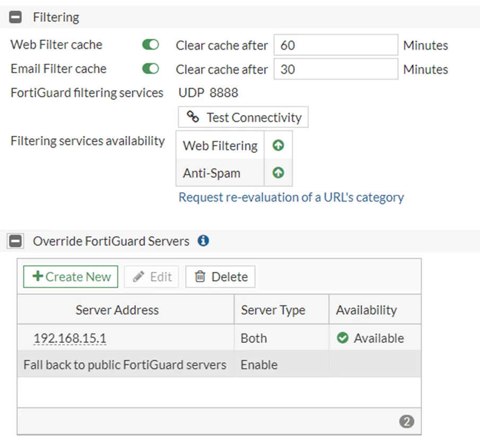Sort by Server Address column header

click(126, 309)
